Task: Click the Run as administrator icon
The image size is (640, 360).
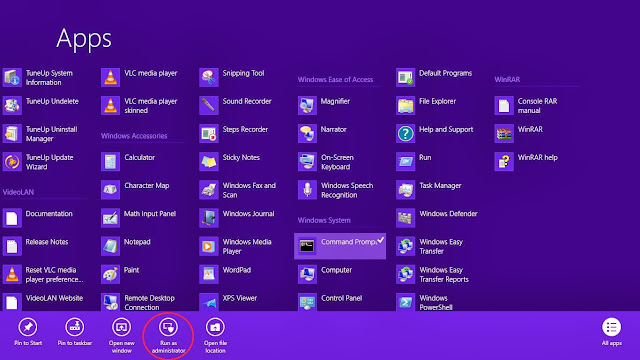Action: 168,327
